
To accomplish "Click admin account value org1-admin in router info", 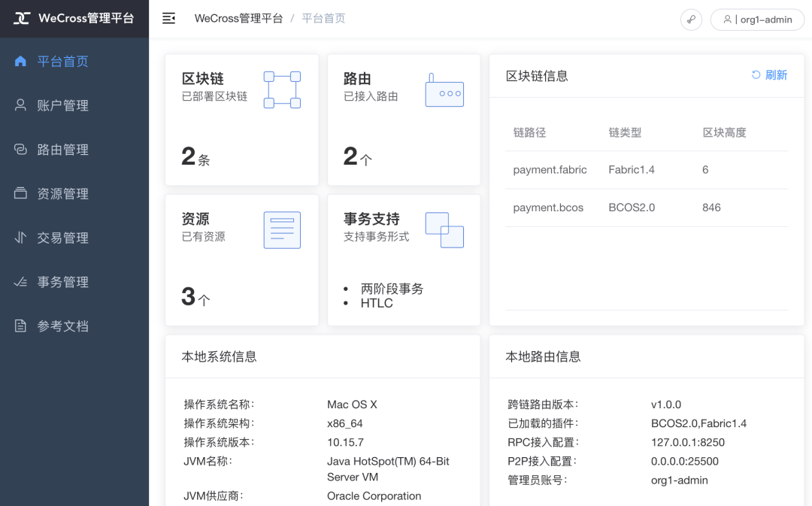I will click(x=679, y=480).
